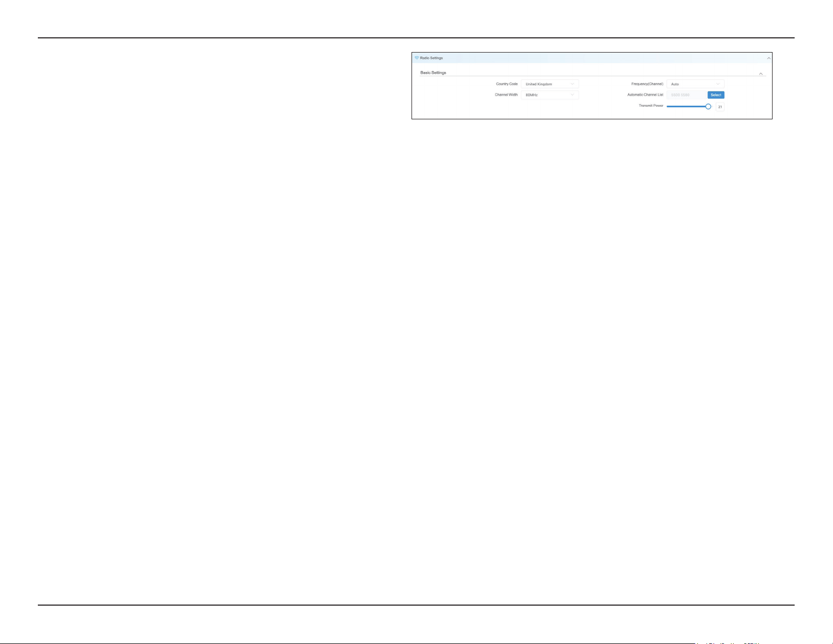Click the Basic Settings heading
This screenshot has height=644, width=833.
433,73
